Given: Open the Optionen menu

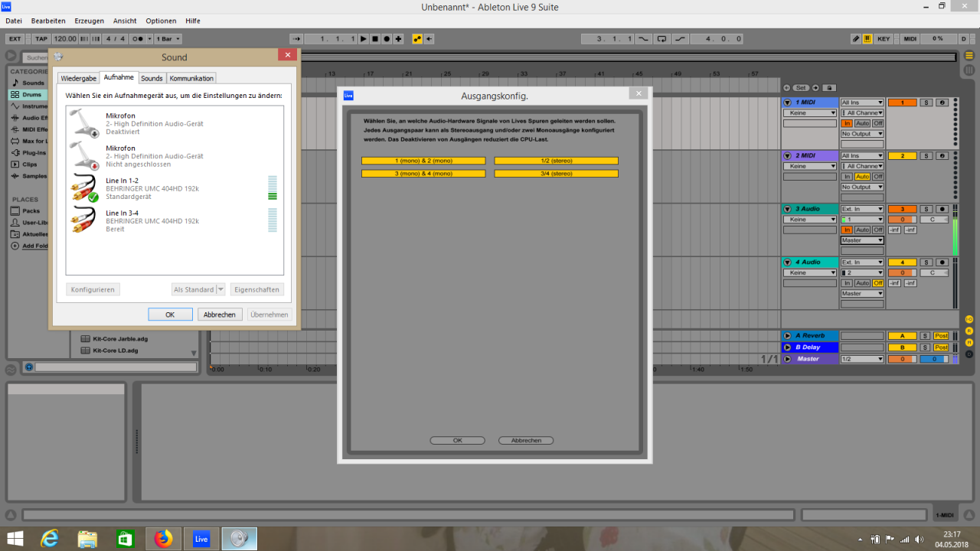Looking at the screenshot, I should [x=161, y=21].
